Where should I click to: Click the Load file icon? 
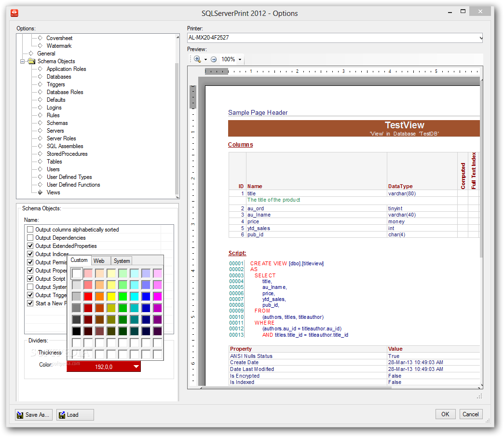tap(62, 415)
